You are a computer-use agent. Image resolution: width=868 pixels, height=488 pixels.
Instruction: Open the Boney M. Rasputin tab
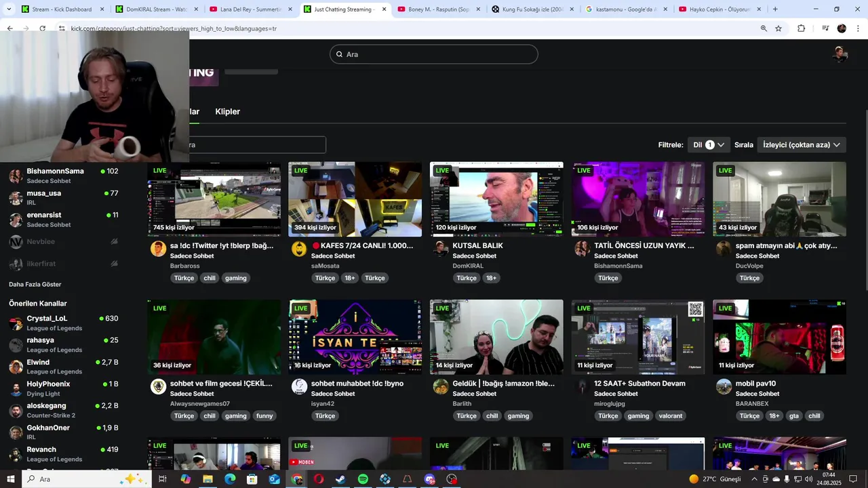tap(437, 9)
